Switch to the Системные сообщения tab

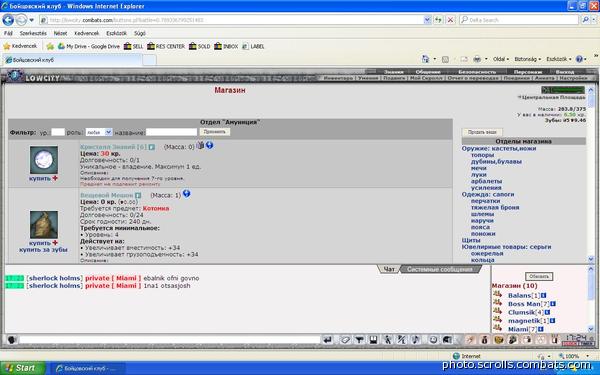(x=440, y=269)
